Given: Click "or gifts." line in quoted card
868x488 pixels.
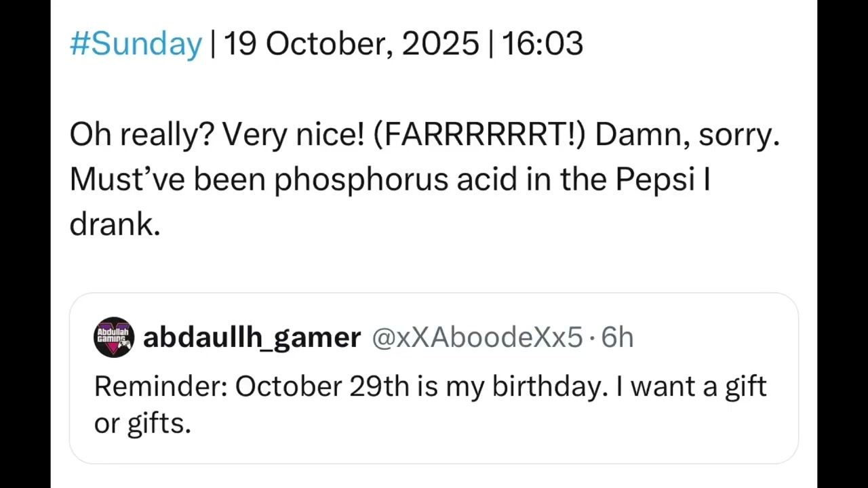Looking at the screenshot, I should [x=142, y=424].
